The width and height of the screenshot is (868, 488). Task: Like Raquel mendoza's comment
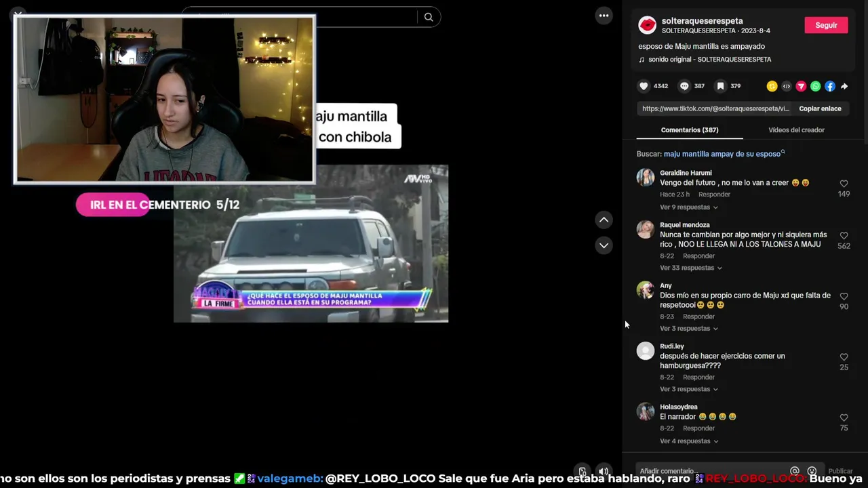(x=844, y=236)
